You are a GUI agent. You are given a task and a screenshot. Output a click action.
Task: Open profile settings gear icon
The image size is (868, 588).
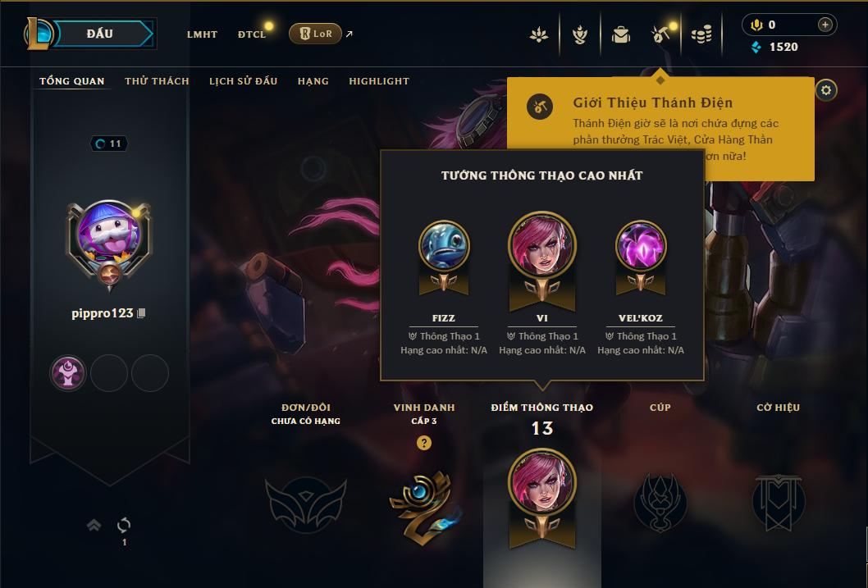coord(826,90)
